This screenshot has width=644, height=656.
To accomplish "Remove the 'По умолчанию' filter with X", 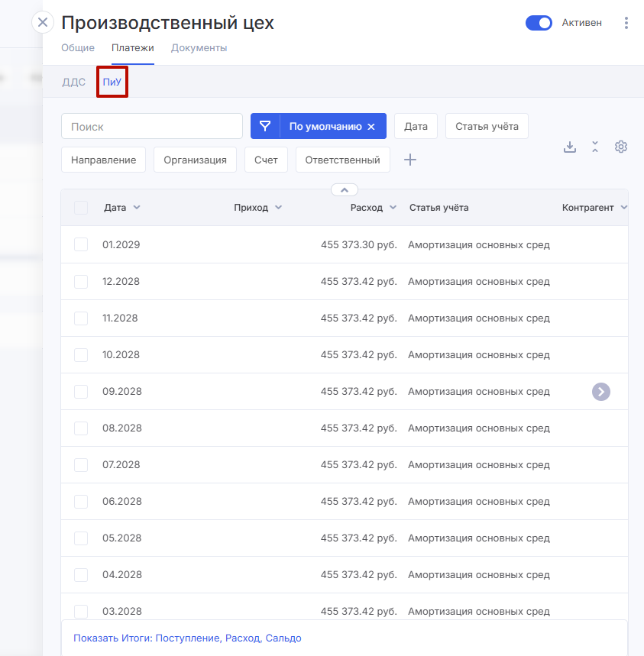I will pos(371,127).
